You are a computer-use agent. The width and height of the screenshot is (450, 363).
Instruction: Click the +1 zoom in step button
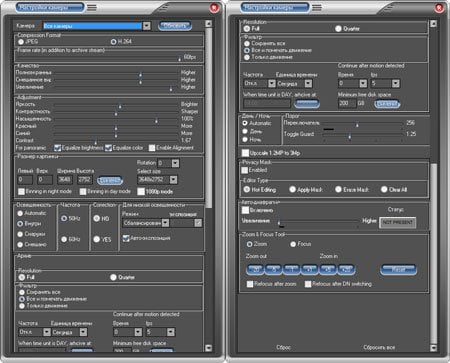coord(310,269)
